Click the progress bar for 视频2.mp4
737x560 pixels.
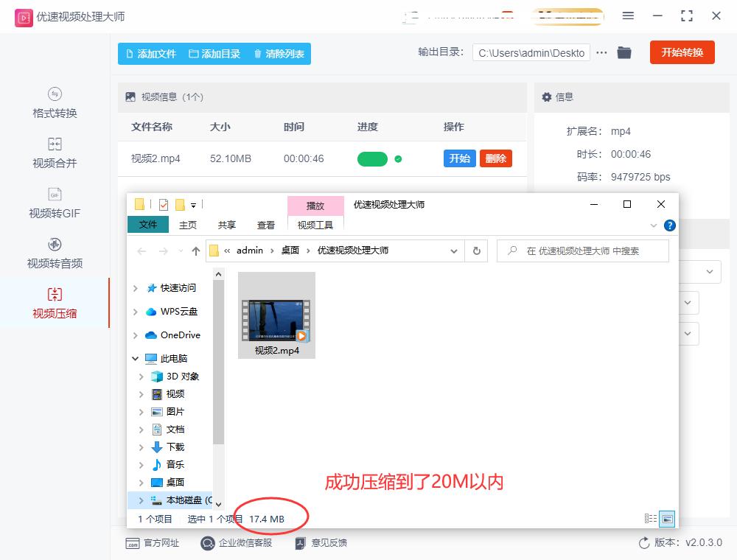click(x=372, y=158)
